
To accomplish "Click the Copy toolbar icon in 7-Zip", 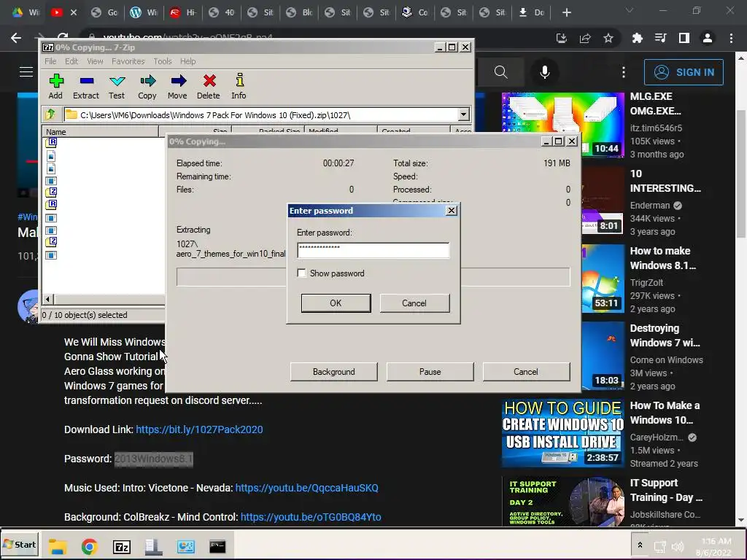I will click(147, 86).
